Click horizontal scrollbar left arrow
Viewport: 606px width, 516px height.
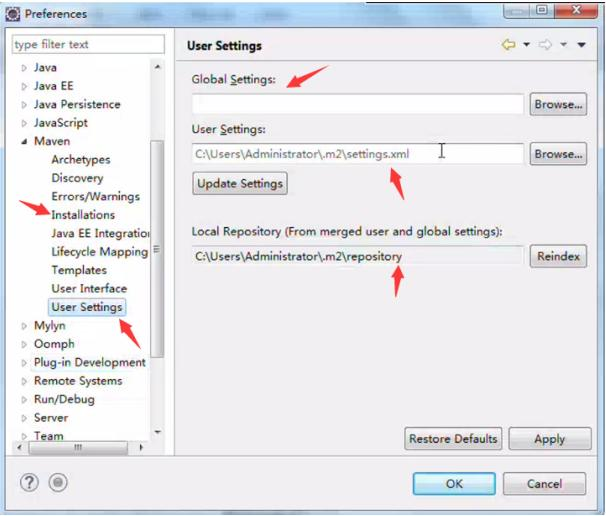click(19, 448)
